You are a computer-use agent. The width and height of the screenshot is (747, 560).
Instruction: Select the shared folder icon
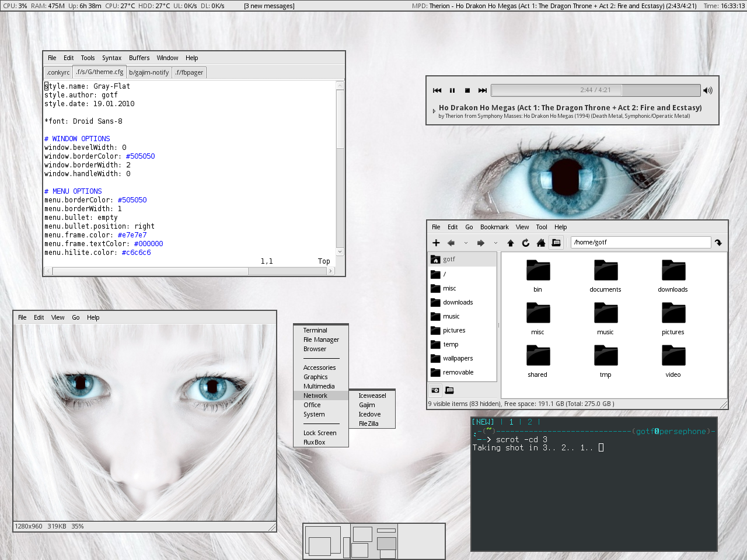(x=537, y=356)
